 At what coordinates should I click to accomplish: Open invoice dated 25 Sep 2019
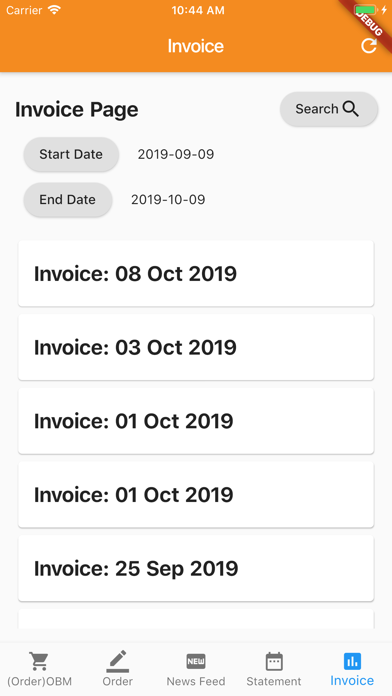click(x=196, y=568)
